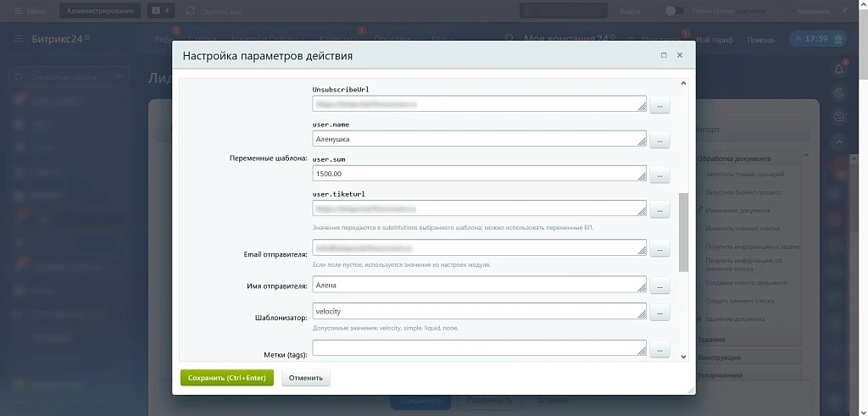Open value picker for UnsubscribeUrl field
868x416 pixels.
point(659,105)
